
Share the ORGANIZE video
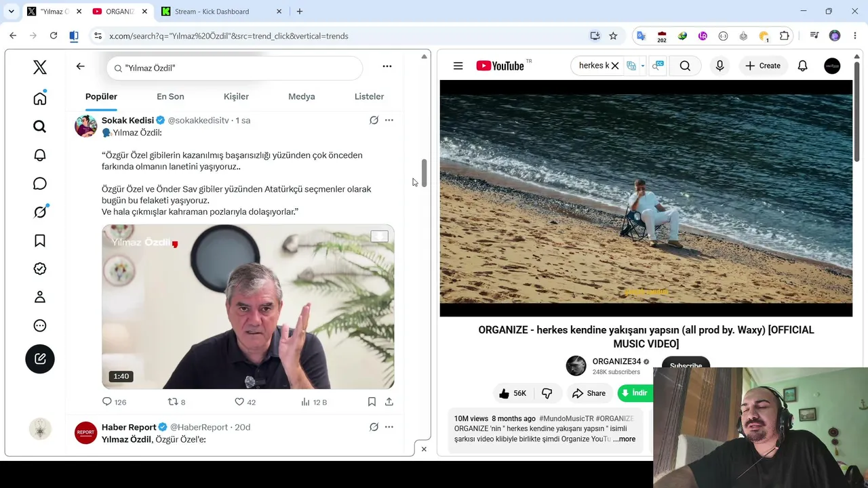pos(589,393)
